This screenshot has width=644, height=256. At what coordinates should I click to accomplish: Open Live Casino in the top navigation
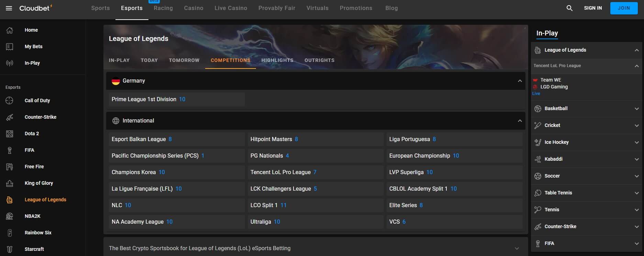231,8
